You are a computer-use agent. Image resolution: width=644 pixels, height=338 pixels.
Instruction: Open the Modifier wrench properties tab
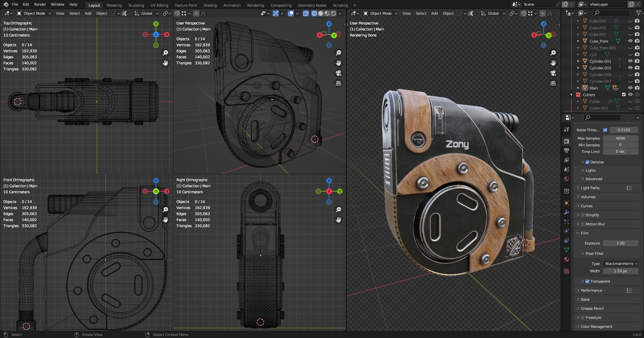pos(567,212)
